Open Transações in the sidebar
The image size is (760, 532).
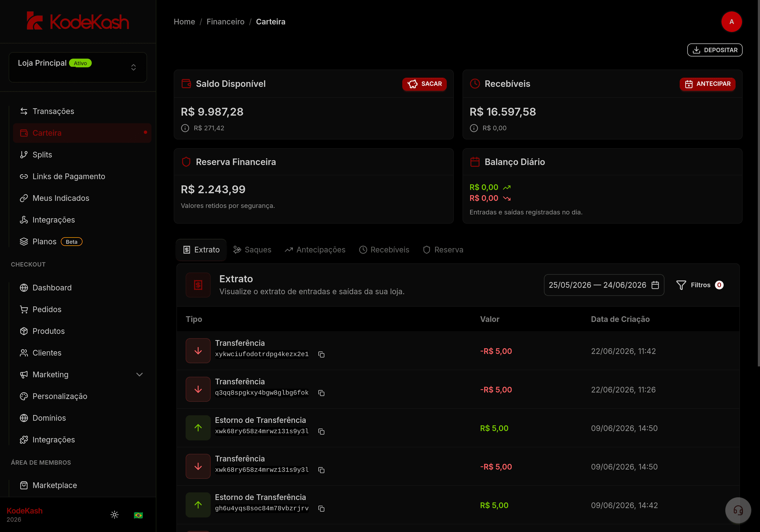(82, 111)
